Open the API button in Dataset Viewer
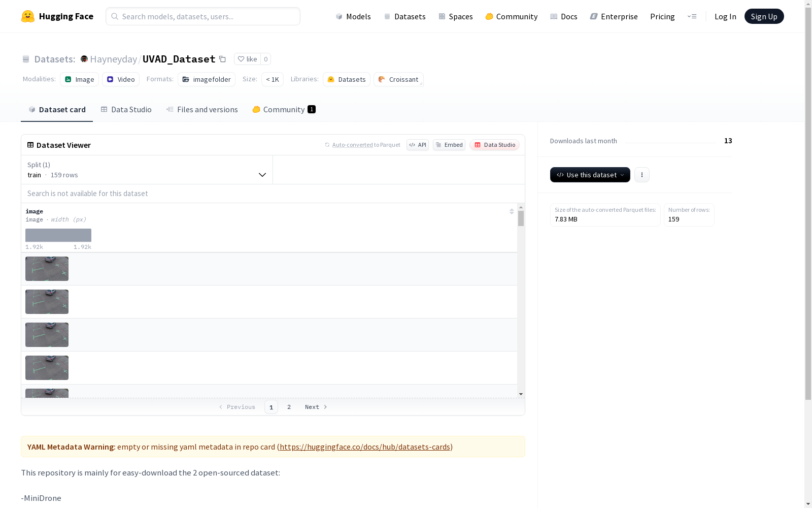Viewport: 812px width, 508px height. click(418, 145)
